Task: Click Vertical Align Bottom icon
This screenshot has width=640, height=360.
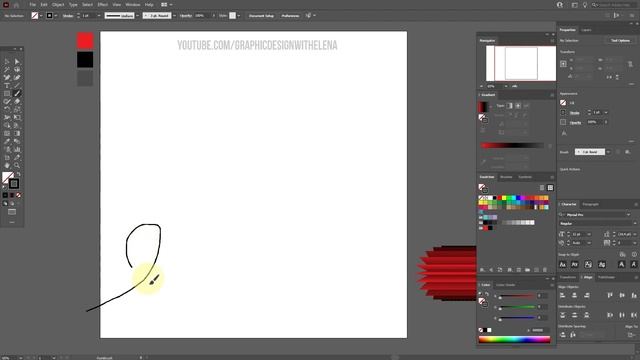Action: 634,295
